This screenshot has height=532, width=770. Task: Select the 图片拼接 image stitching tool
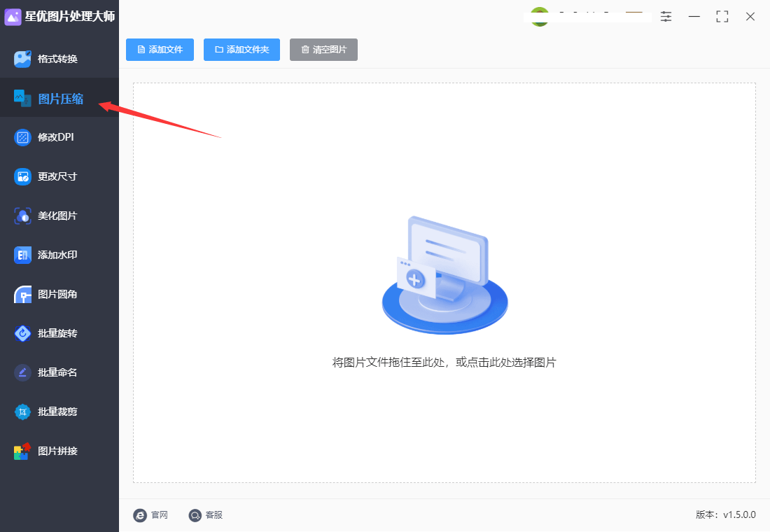pyautogui.click(x=59, y=451)
